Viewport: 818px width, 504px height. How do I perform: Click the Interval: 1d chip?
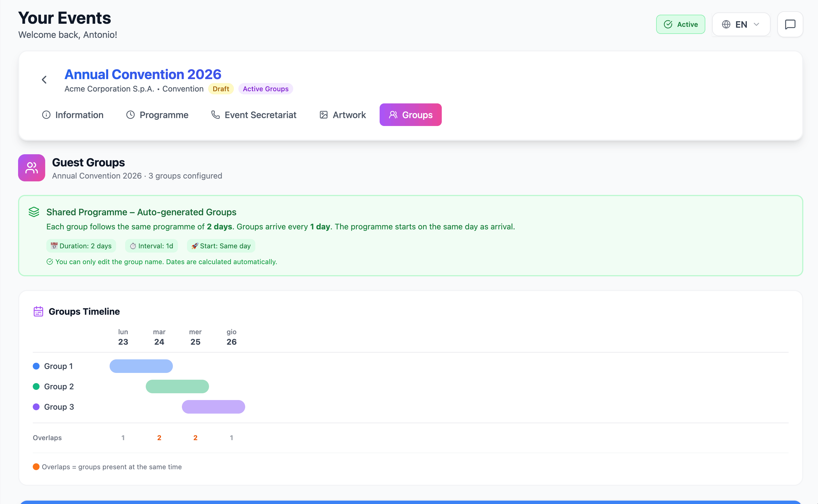pos(152,246)
